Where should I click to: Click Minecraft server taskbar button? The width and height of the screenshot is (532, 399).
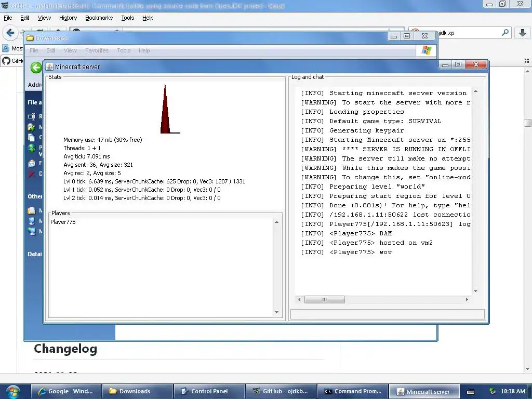424,392
